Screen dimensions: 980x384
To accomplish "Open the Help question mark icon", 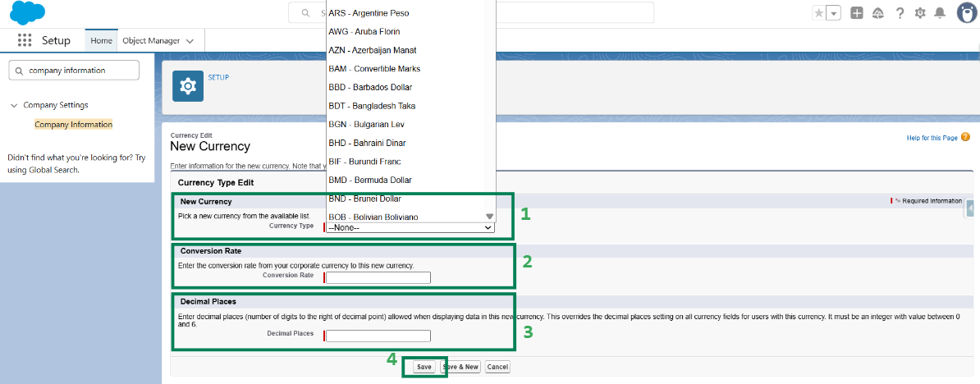I will coord(900,13).
